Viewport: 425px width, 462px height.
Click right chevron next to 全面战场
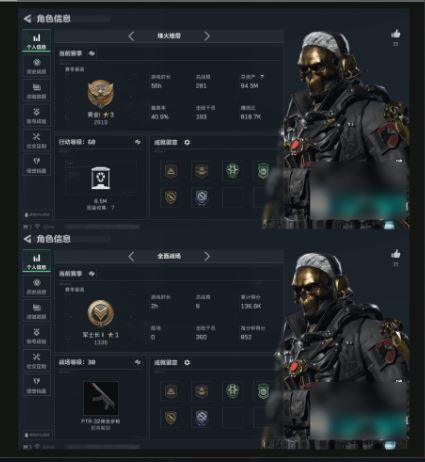pos(207,256)
